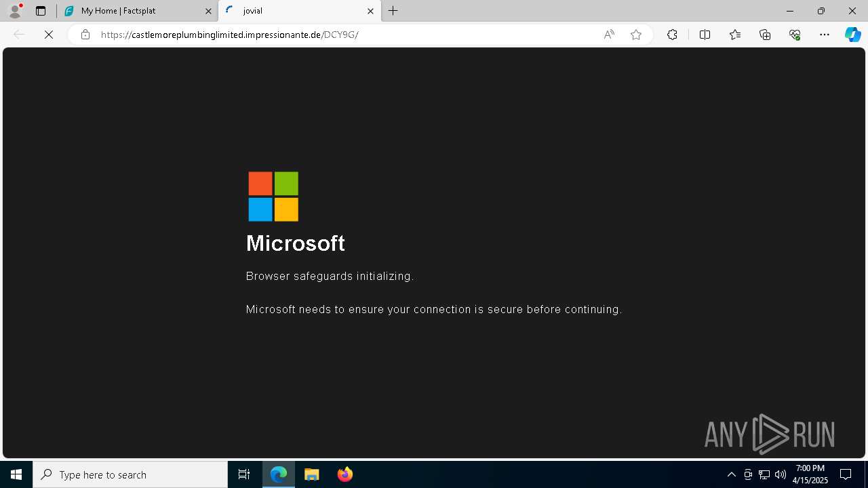Activate Read aloud icon
The image size is (868, 488).
[x=609, y=35]
